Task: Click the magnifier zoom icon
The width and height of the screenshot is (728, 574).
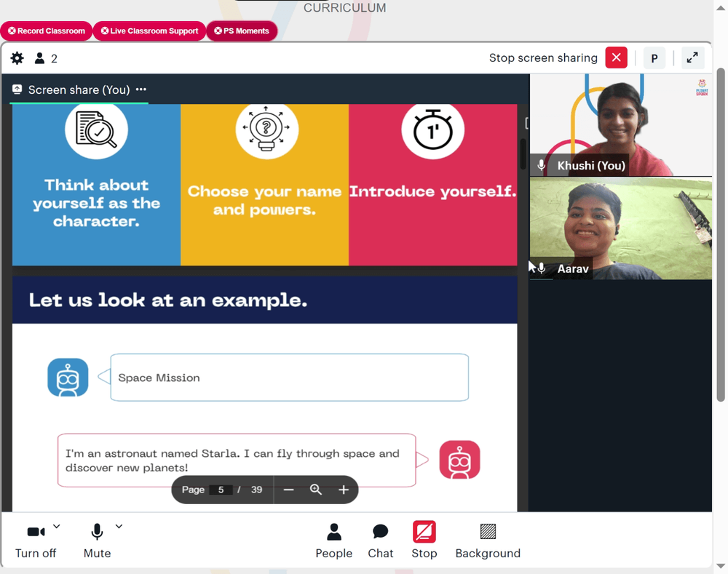Action: tap(316, 490)
